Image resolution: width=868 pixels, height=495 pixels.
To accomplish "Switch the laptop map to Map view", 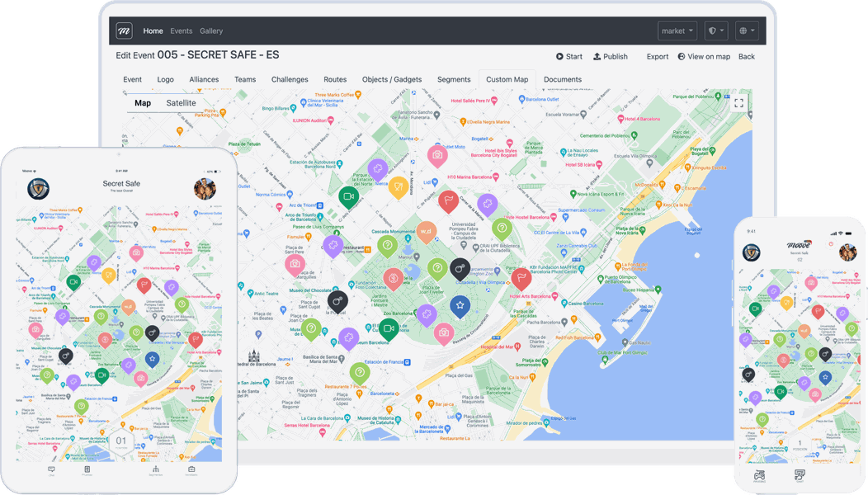I will 143,103.
